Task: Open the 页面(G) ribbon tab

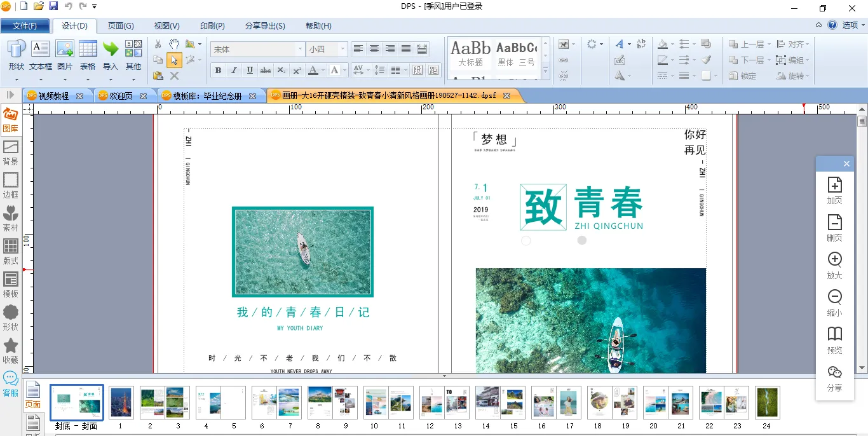Action: [x=121, y=26]
